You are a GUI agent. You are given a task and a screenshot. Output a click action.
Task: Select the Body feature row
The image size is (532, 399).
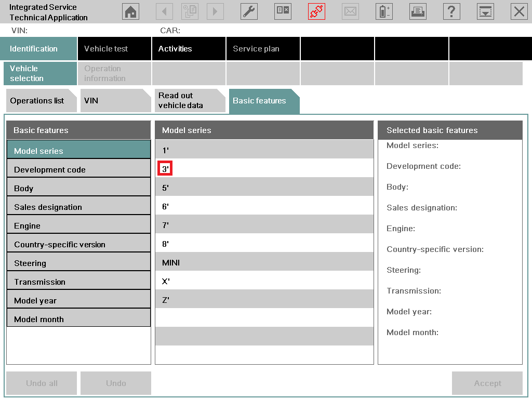(x=79, y=187)
